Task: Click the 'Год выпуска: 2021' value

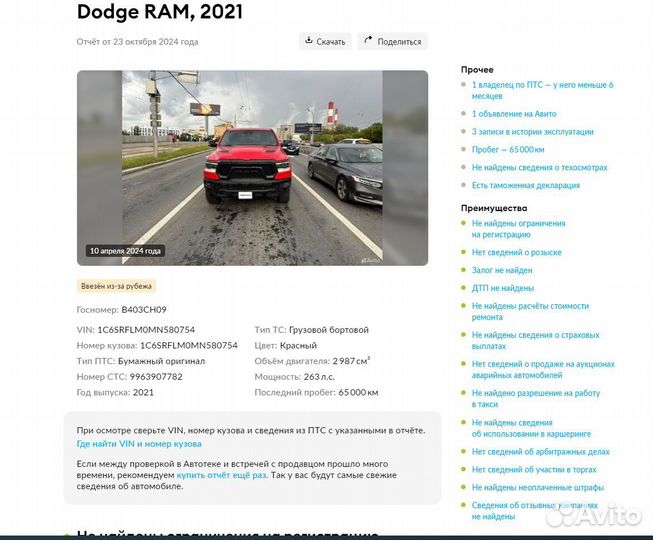Action: coord(143,393)
